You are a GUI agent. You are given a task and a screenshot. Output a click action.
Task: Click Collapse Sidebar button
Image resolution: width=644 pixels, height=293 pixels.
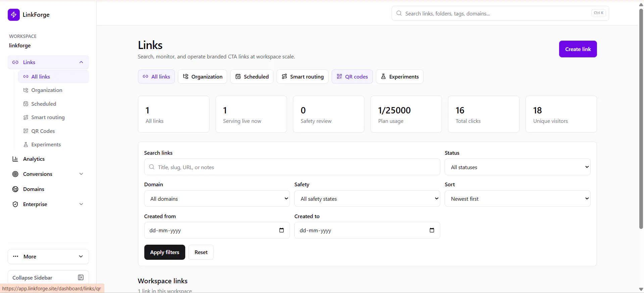[48, 278]
